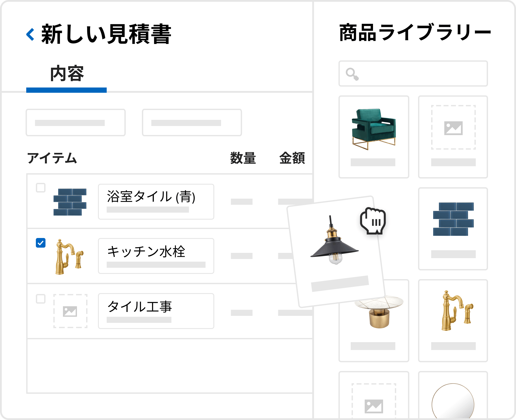This screenshot has width=516, height=420.
Task: Click the 数量 column header
Action: pos(243,158)
